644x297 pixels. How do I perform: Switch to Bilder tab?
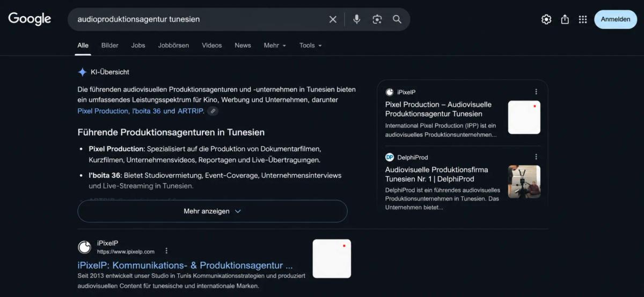(x=109, y=45)
